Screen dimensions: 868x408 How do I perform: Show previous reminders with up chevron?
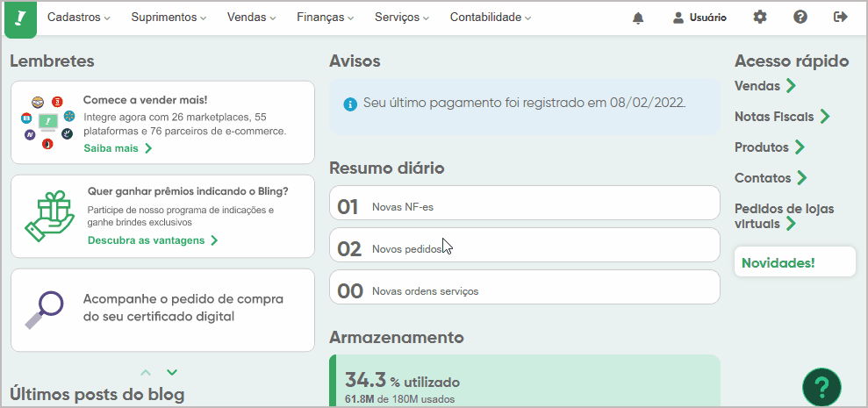click(x=146, y=373)
